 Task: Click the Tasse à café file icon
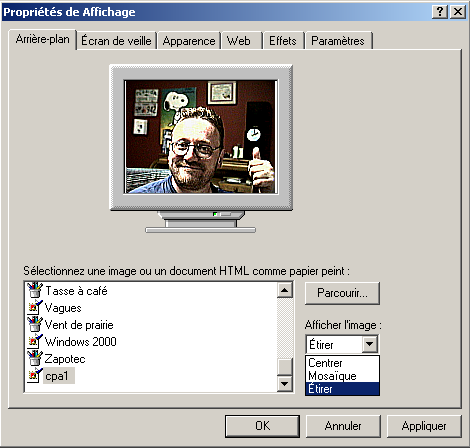(x=35, y=290)
